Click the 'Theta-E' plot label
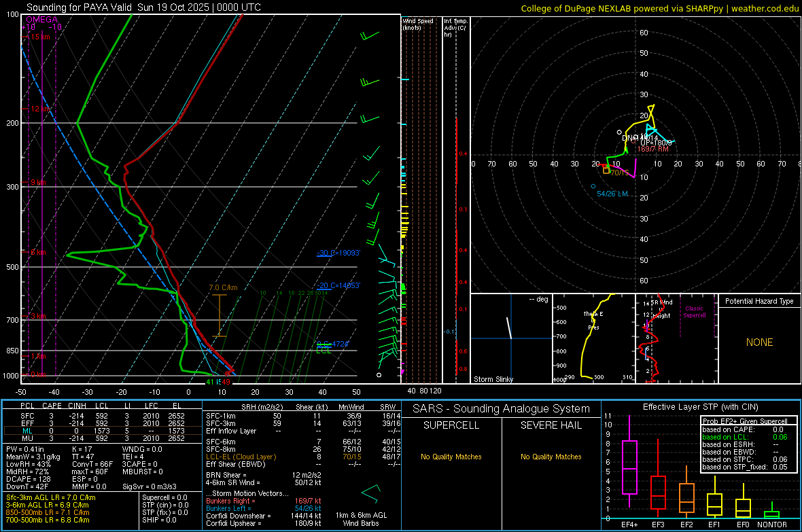 pos(593,314)
